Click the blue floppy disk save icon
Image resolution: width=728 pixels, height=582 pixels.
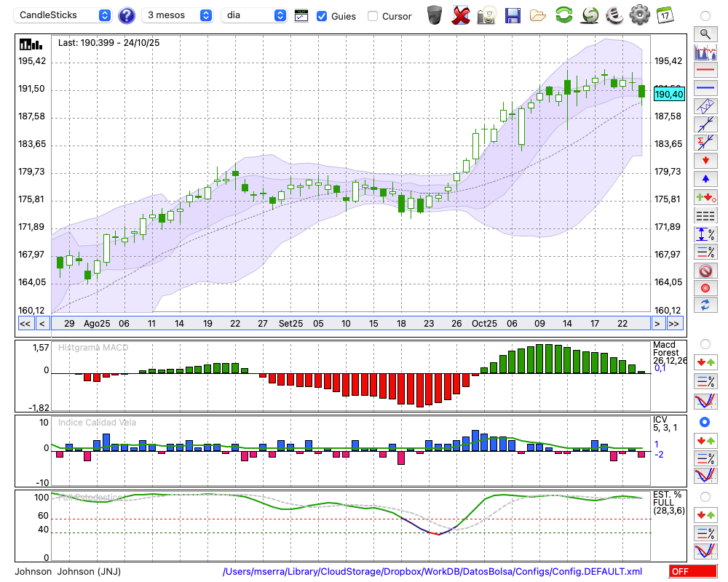tap(513, 15)
